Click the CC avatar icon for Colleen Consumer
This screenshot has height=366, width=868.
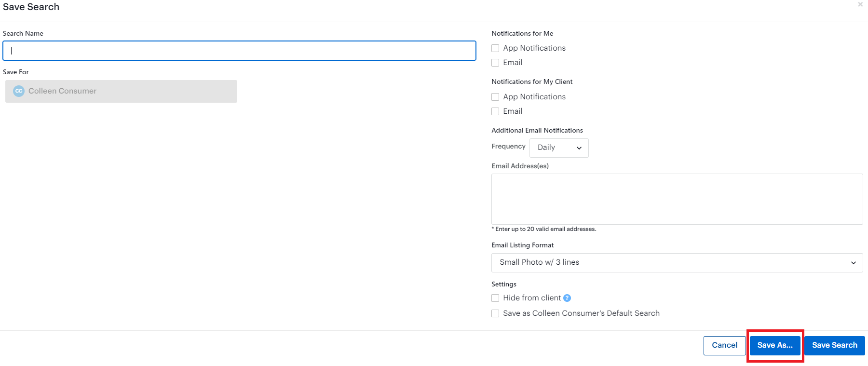[19, 91]
